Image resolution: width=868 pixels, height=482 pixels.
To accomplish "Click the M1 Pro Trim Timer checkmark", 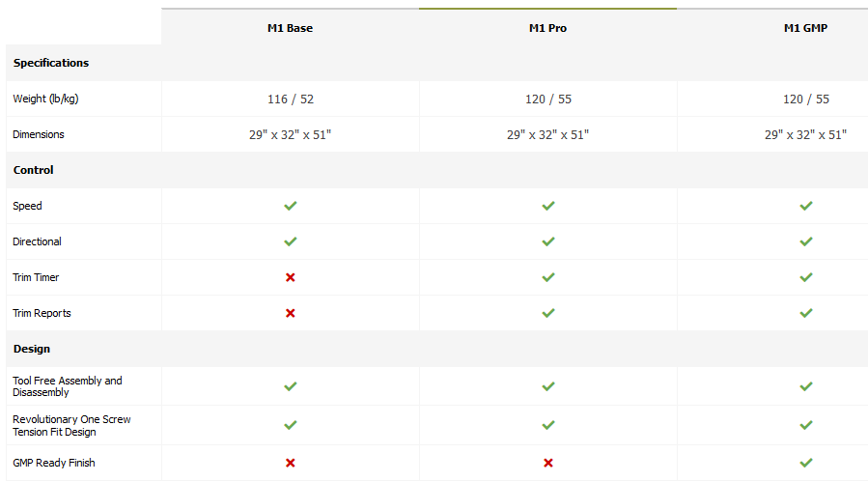I will tap(548, 277).
